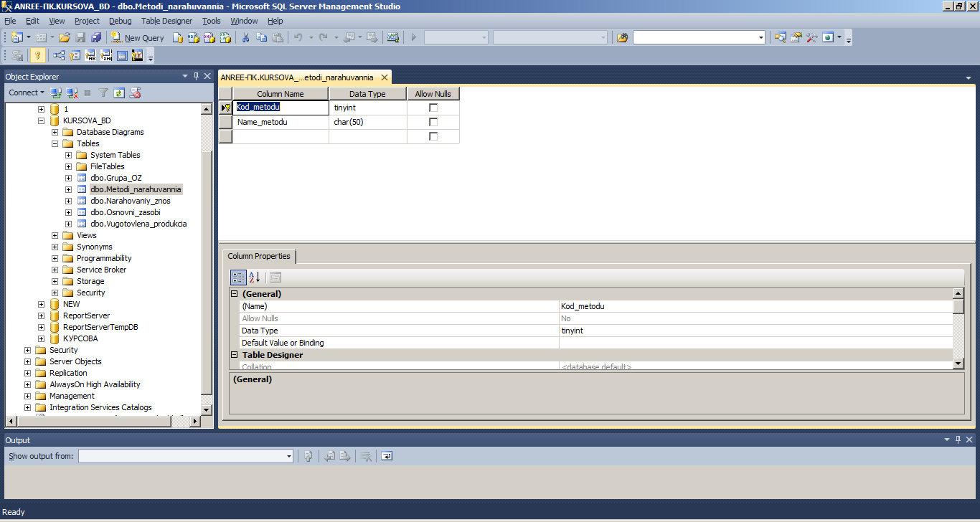980x522 pixels.
Task: Select dbo.Osnovni_zasobi table in tree
Action: click(126, 212)
